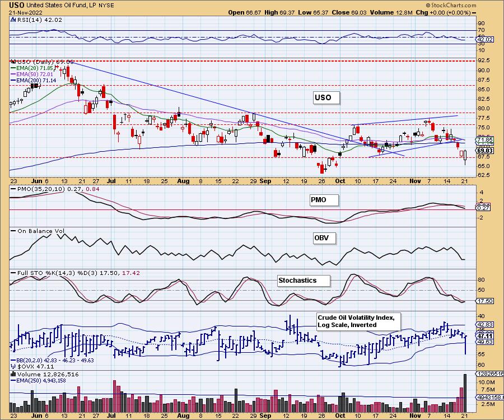Click the Nov label on the price axis
This screenshot has height=420, width=504.
(416, 181)
